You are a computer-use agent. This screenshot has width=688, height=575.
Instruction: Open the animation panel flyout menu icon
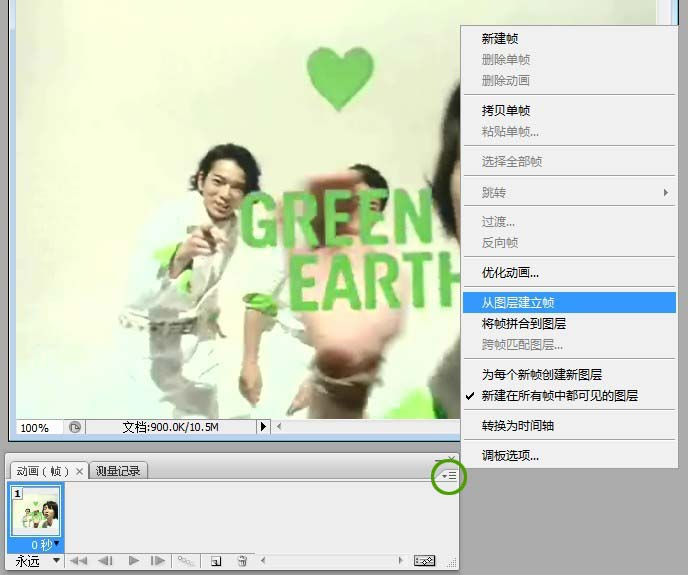point(449,476)
